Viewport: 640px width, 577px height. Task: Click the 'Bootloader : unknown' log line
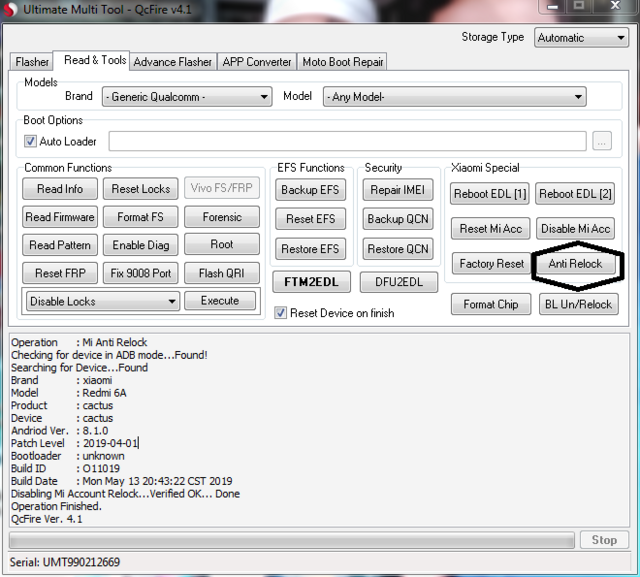(x=68, y=456)
